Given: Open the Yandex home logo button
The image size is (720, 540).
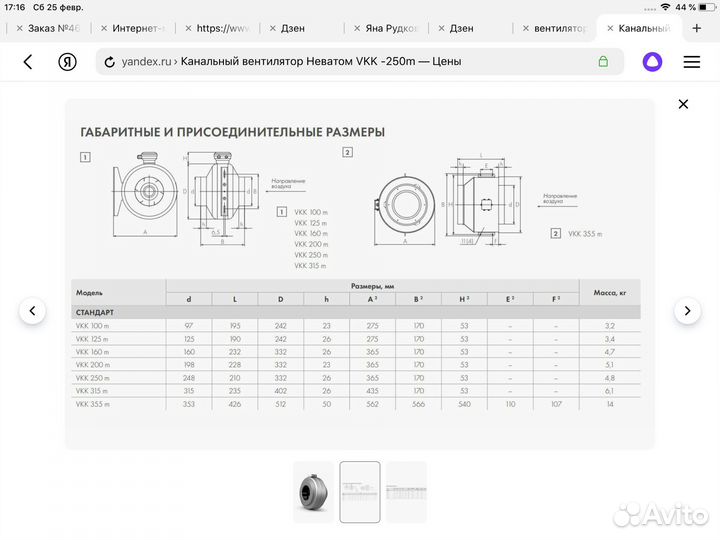Looking at the screenshot, I should click(68, 62).
